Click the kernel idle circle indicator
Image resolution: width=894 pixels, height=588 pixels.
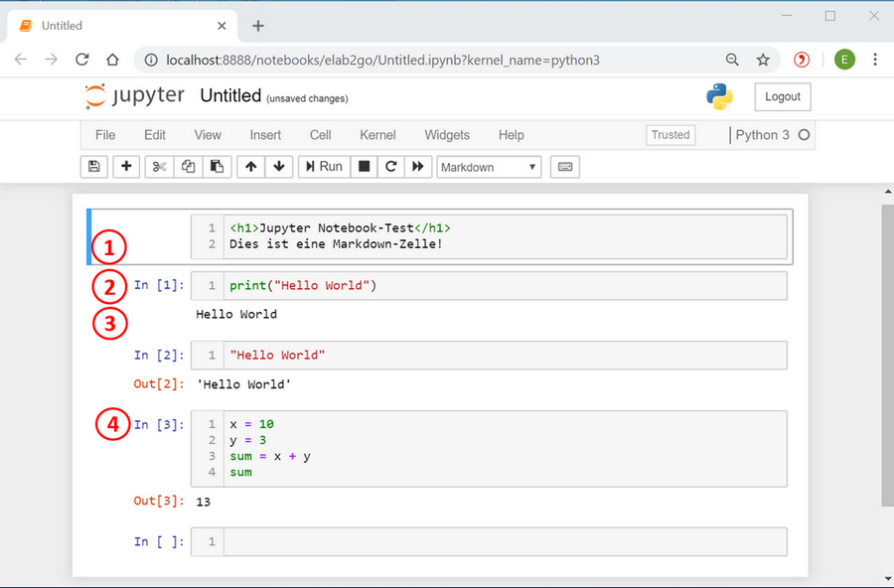[x=804, y=135]
